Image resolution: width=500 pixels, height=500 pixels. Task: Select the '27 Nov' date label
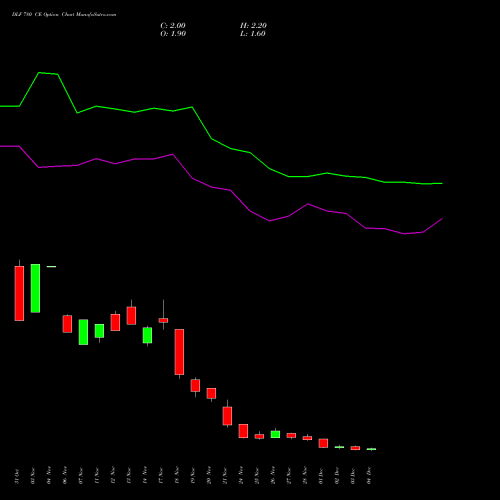(289, 476)
